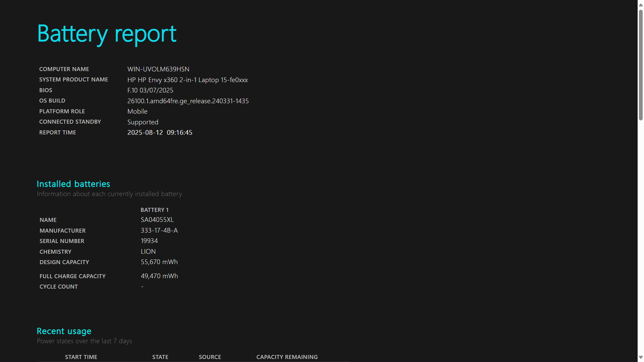Click the vertical scrollbar thumb
This screenshot has height=362, width=644.
pos(640,65)
